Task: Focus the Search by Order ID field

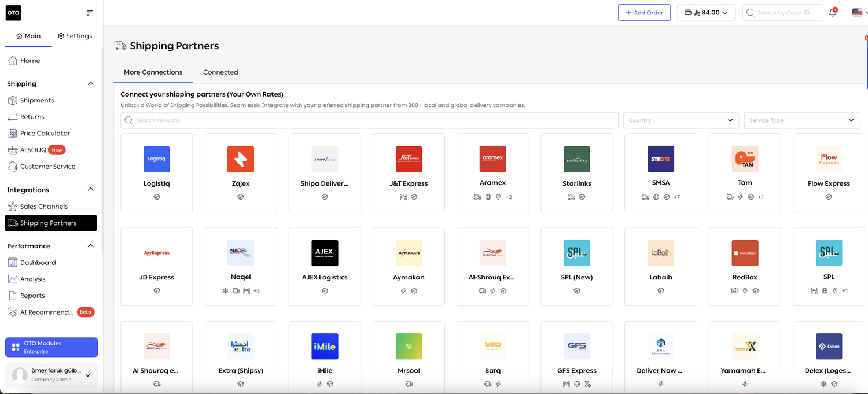Action: click(782, 12)
